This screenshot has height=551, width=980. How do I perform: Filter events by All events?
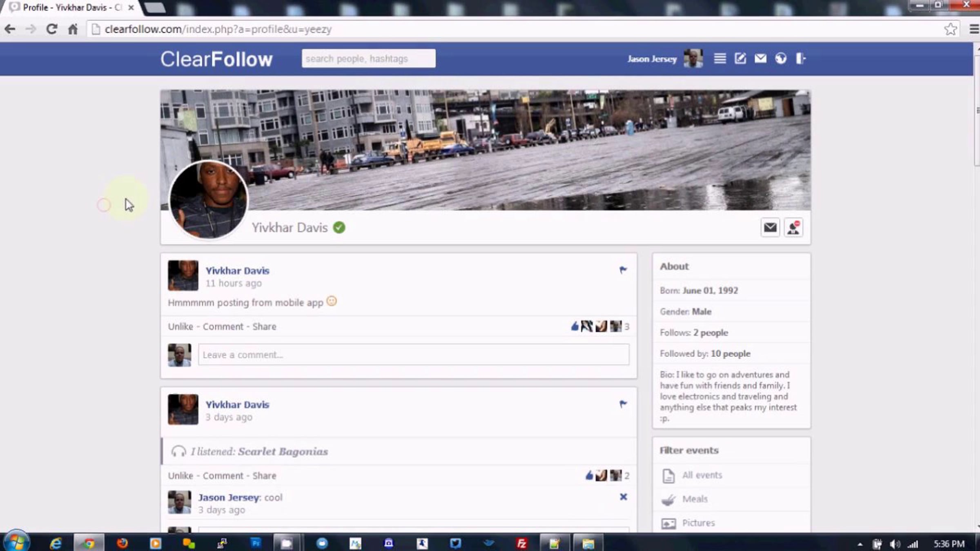pyautogui.click(x=702, y=475)
